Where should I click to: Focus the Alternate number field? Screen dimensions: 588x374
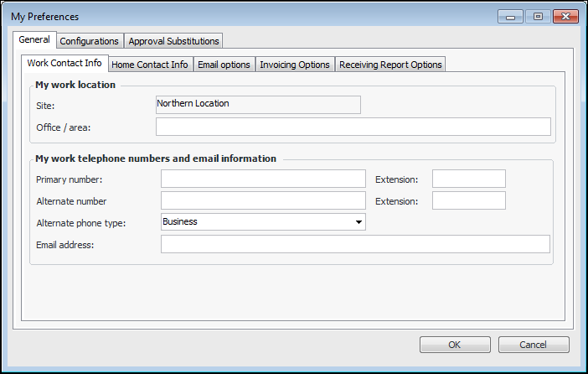click(263, 200)
